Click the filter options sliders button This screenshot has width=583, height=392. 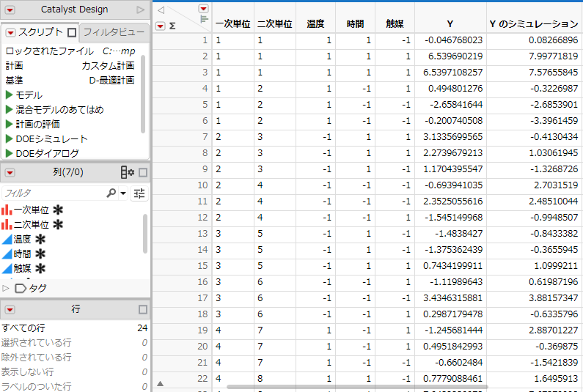tap(139, 193)
